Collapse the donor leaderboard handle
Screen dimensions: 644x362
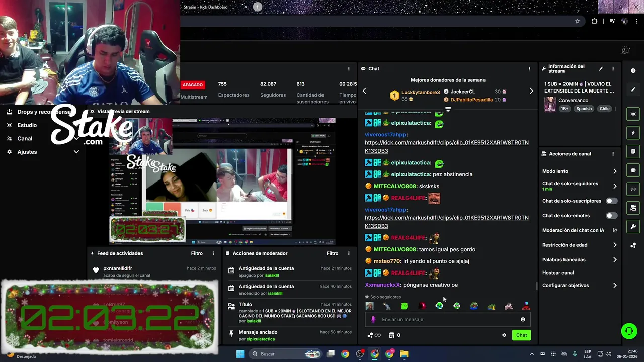pos(448,109)
